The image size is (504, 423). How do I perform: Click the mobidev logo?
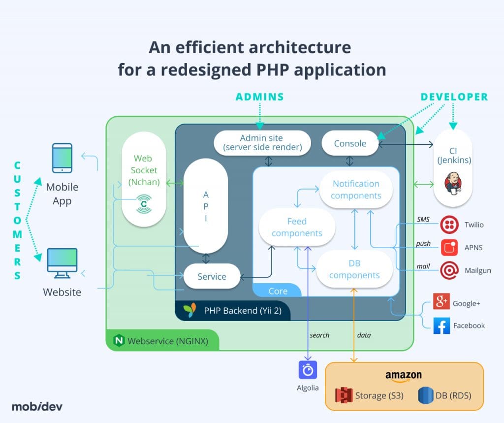(x=38, y=407)
